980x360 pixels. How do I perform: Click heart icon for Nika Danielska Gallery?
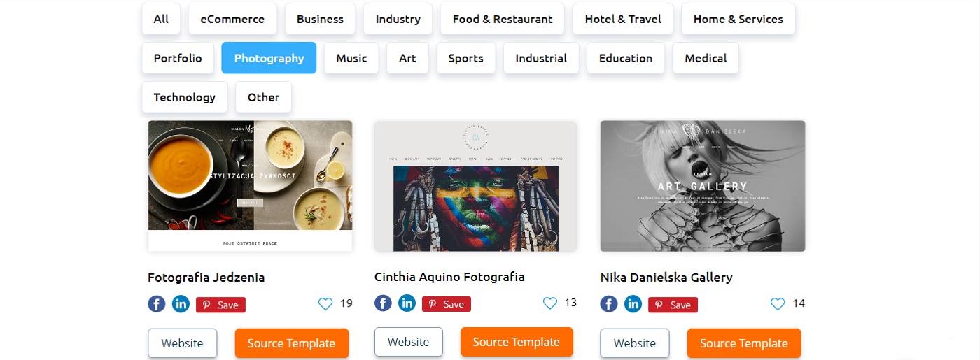778,304
